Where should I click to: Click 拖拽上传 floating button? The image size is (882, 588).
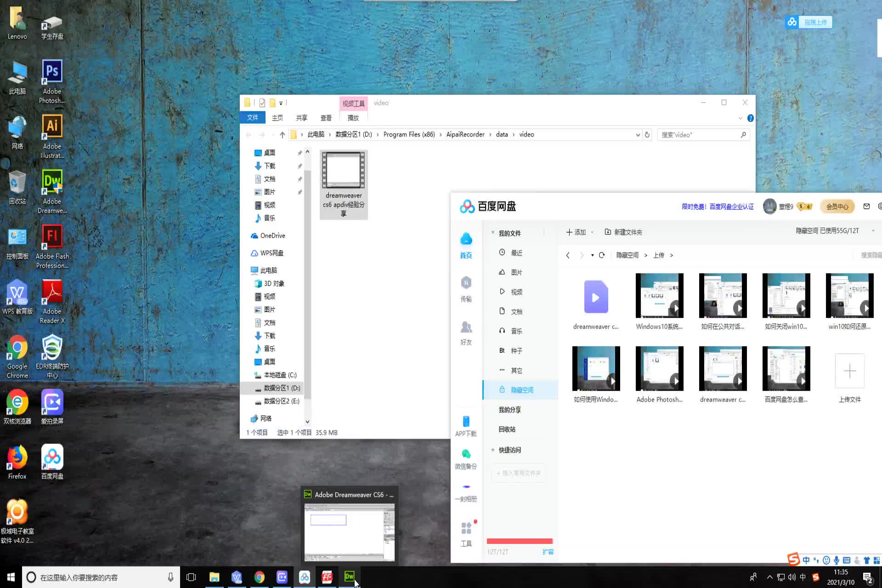point(809,22)
